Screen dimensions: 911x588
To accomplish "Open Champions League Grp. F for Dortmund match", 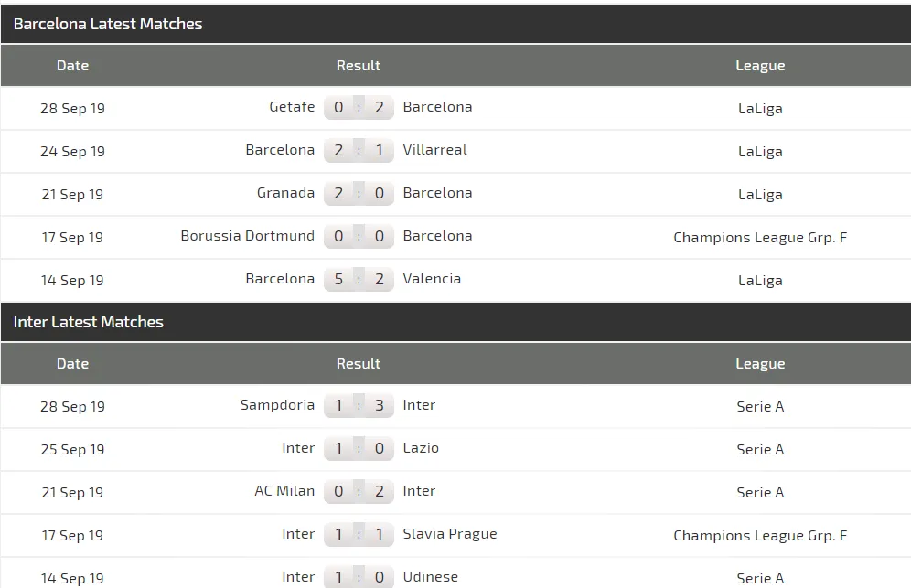I will pos(760,238).
